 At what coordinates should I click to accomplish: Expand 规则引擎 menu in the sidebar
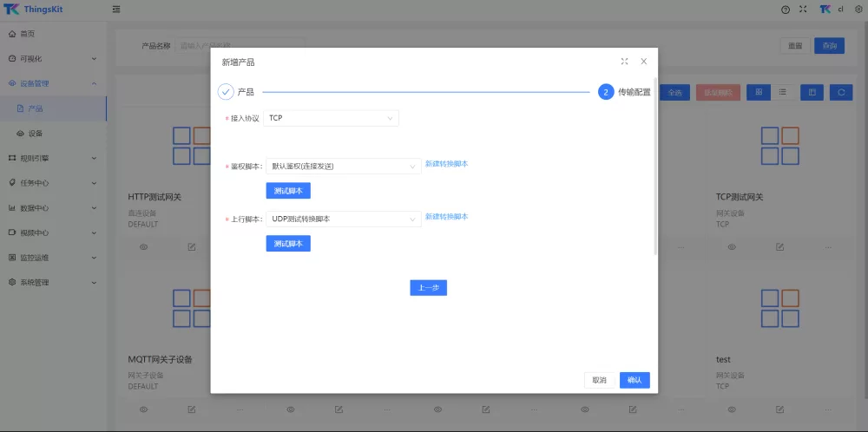tap(52, 158)
